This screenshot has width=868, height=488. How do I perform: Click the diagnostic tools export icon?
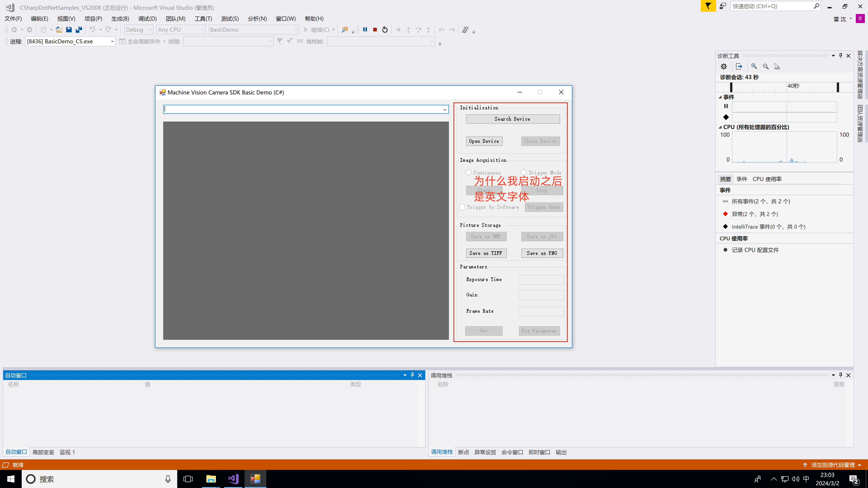coord(739,66)
